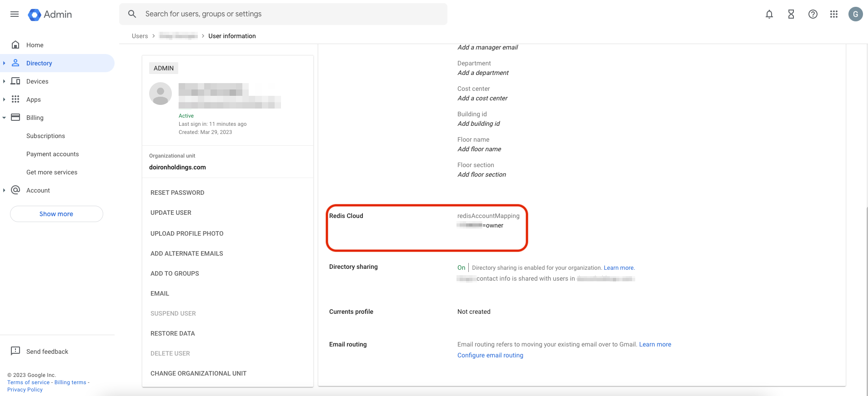Open the Google apps grid launcher
Viewport: 868px width, 396px height.
[x=833, y=14]
